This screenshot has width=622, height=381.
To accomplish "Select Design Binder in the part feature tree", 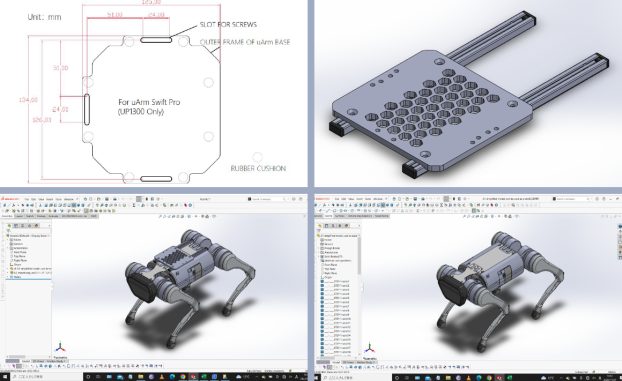I will (332, 248).
